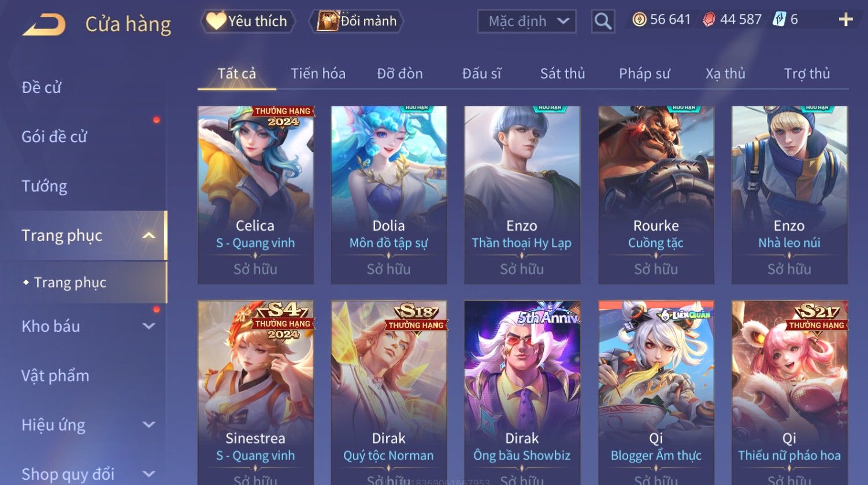868x485 pixels.
Task: Open the search magnifier icon
Action: click(603, 22)
